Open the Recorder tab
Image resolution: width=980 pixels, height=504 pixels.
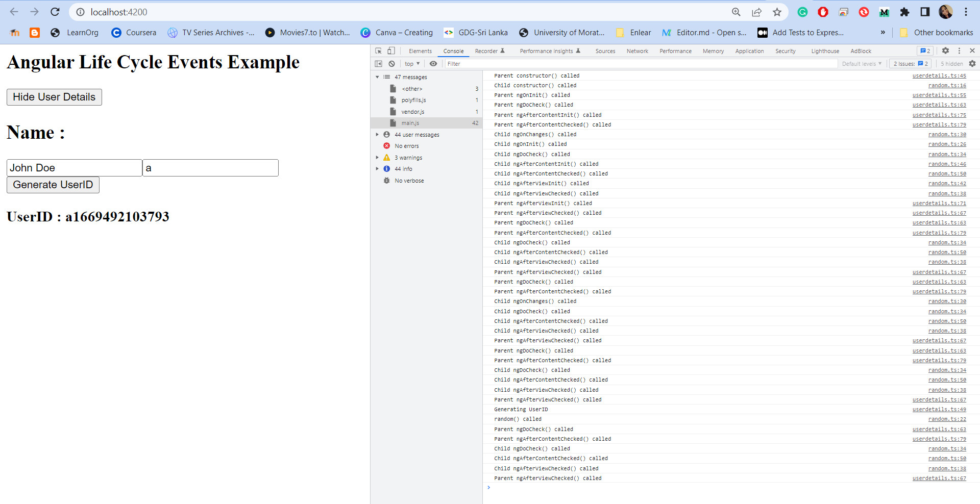[489, 51]
